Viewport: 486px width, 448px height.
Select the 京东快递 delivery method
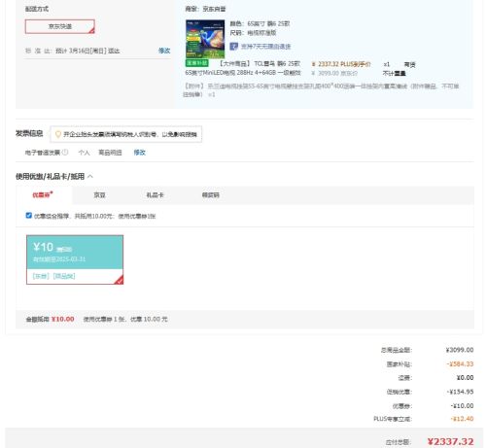click(x=60, y=26)
